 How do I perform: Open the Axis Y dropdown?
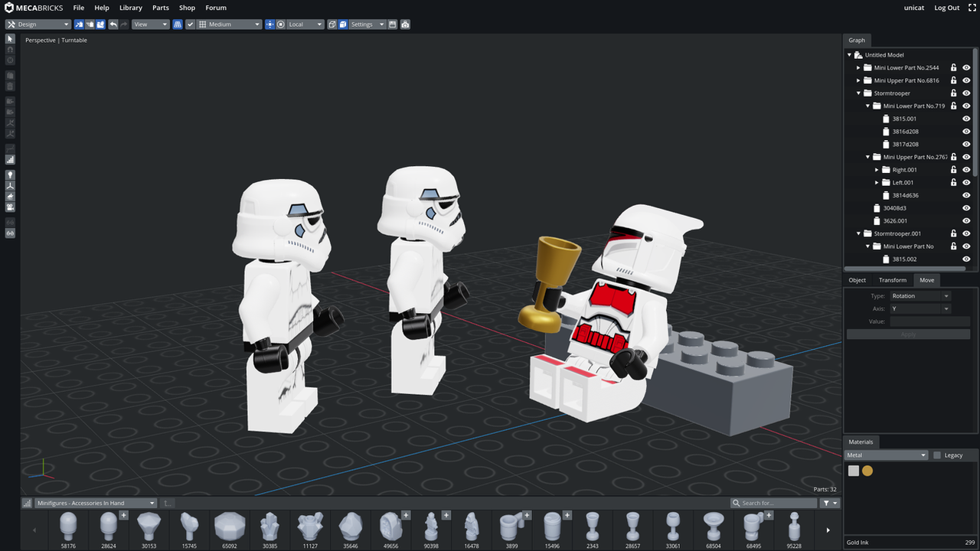tap(920, 308)
